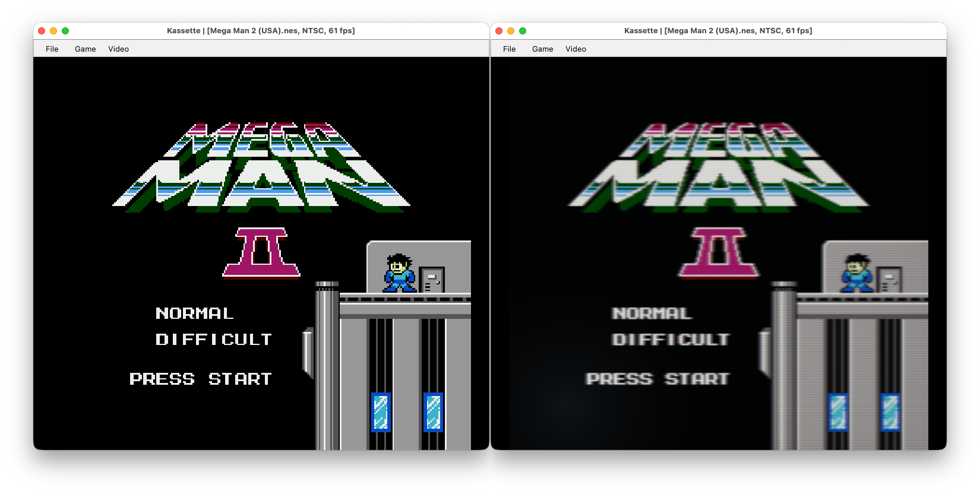Viewport: 980px width, 494px height.
Task: Click "NORMAL" in the sharp-pixel game screen
Action: click(x=195, y=313)
